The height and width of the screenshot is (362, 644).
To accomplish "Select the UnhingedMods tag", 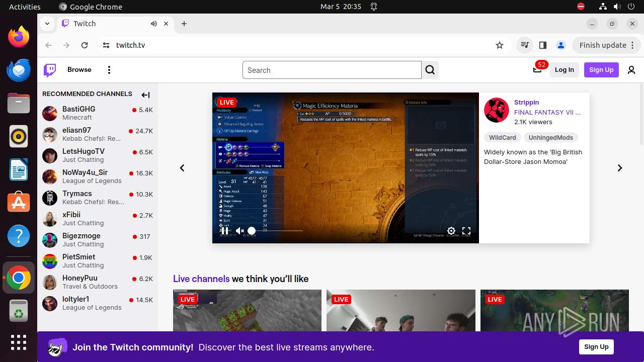I will pyautogui.click(x=551, y=137).
